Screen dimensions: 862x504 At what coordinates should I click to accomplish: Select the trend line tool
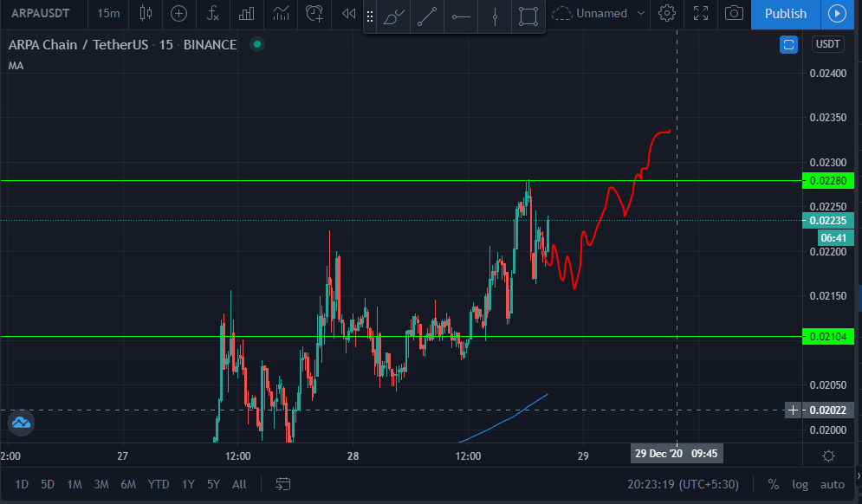[x=427, y=16]
